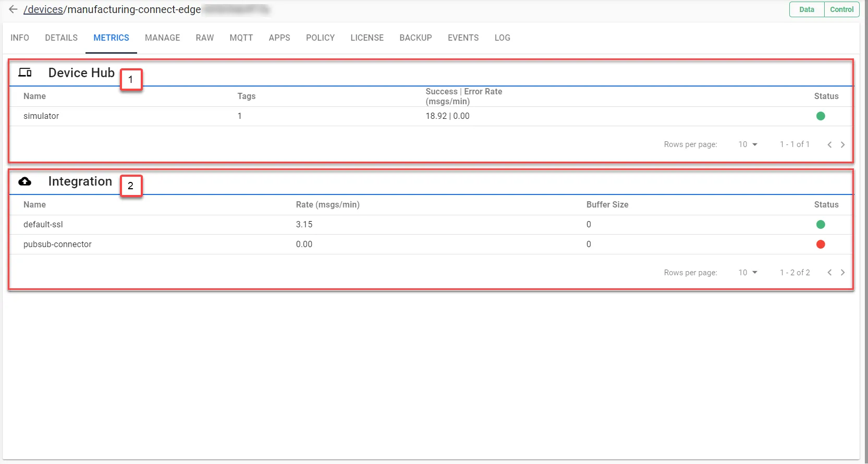Show the EVENTS tab
The width and height of the screenshot is (868, 464).
tap(463, 38)
